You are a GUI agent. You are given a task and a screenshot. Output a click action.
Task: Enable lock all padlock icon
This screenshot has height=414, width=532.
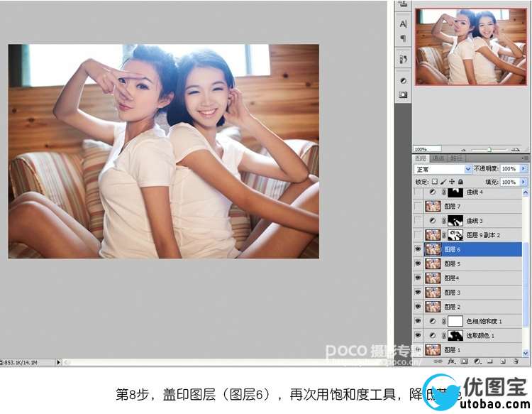pyautogui.click(x=460, y=182)
